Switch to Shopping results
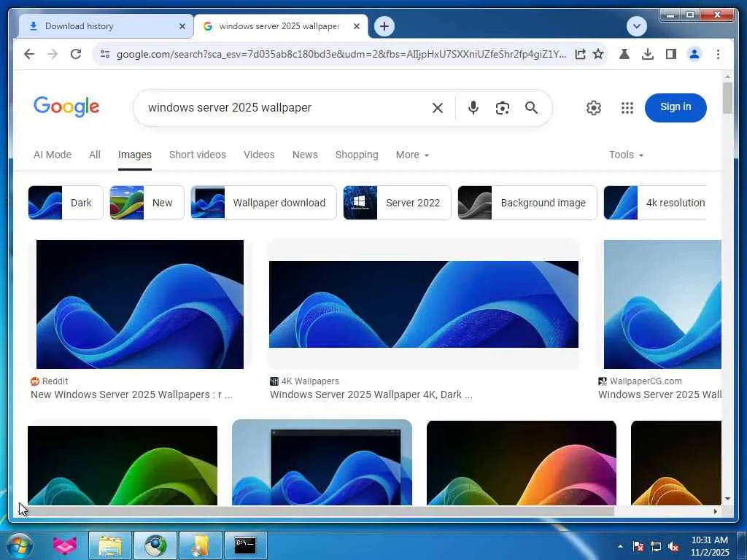This screenshot has width=747, height=560. click(357, 155)
